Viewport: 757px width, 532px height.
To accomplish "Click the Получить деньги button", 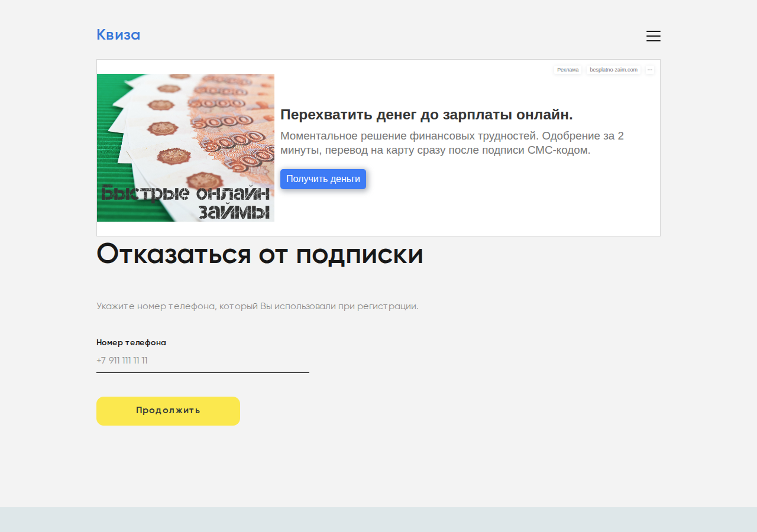I will (323, 179).
